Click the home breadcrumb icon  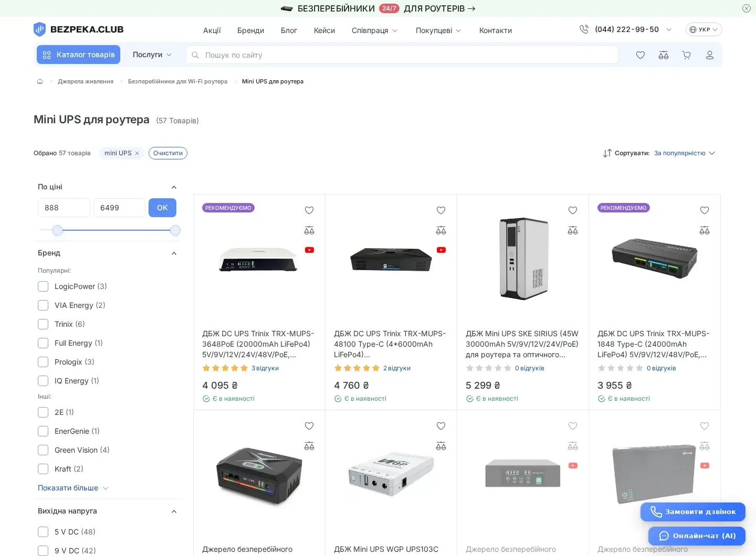(40, 81)
